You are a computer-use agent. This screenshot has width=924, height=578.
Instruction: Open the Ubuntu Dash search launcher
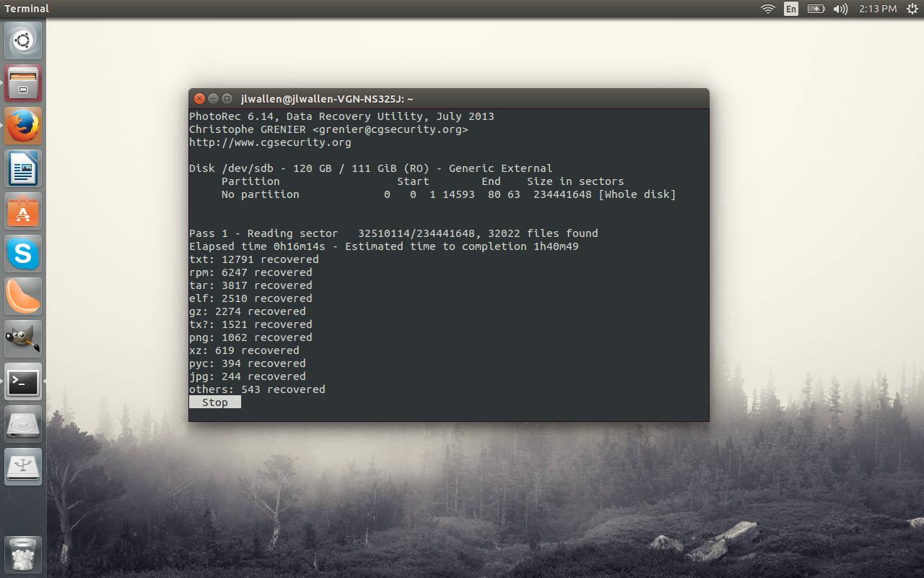tap(23, 41)
